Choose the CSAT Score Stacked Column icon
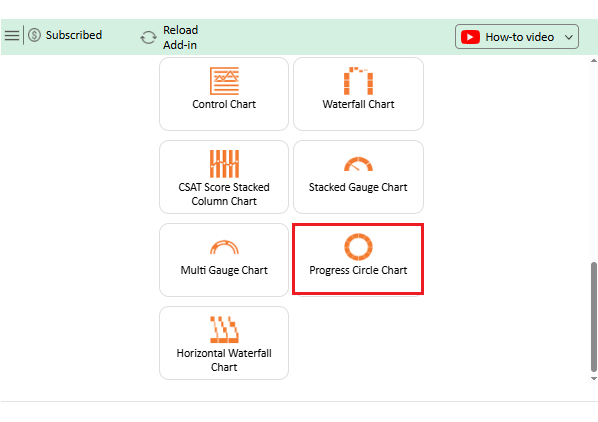The width and height of the screenshot is (598, 422). 224,164
